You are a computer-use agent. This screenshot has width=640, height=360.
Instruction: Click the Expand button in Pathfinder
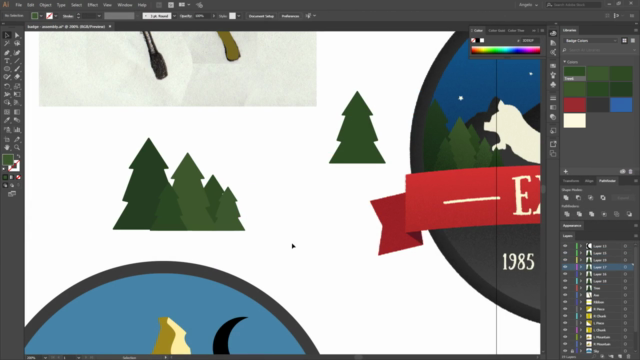coord(623,198)
